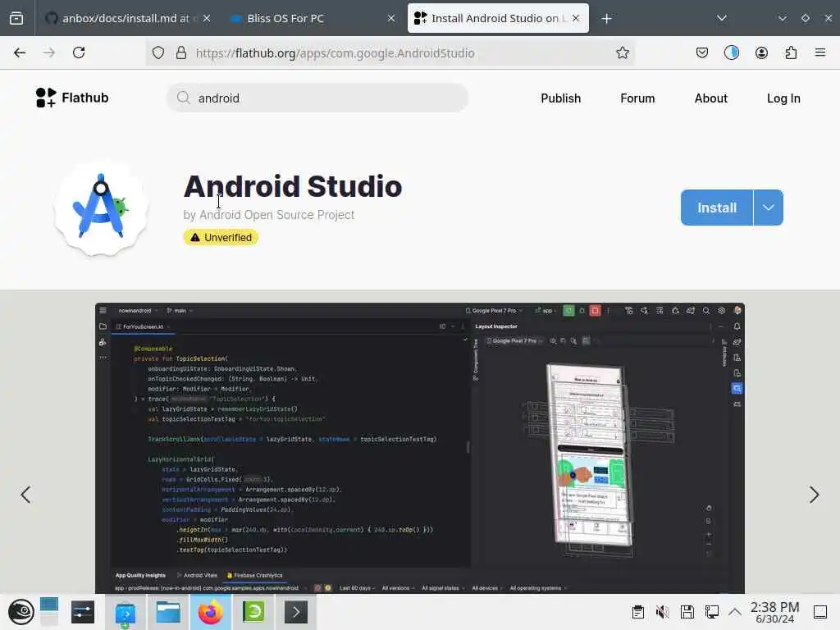This screenshot has height=630, width=840.
Task: Open the green YaST-style taskbar app
Action: click(x=253, y=612)
